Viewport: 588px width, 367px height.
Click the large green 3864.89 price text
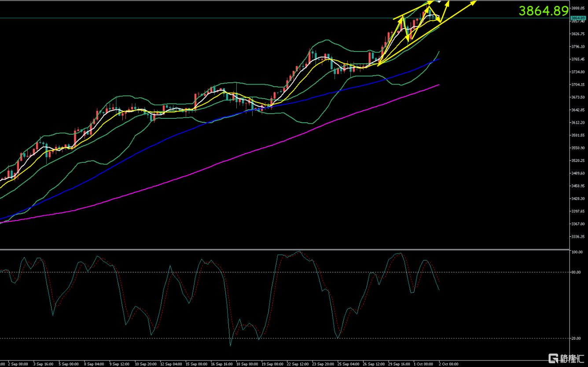(x=543, y=11)
